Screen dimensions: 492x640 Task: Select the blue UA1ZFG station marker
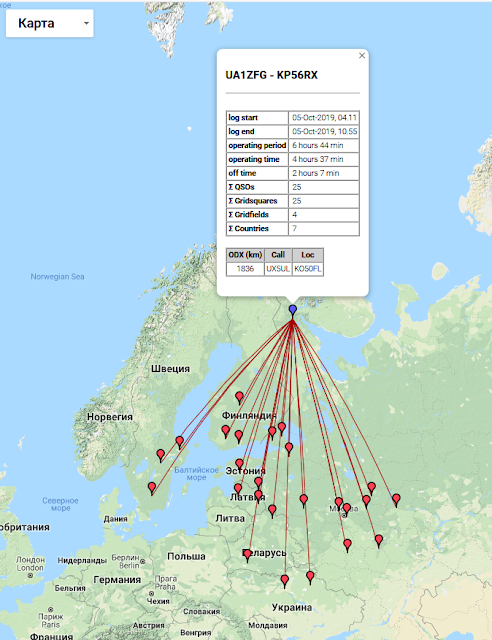click(292, 310)
